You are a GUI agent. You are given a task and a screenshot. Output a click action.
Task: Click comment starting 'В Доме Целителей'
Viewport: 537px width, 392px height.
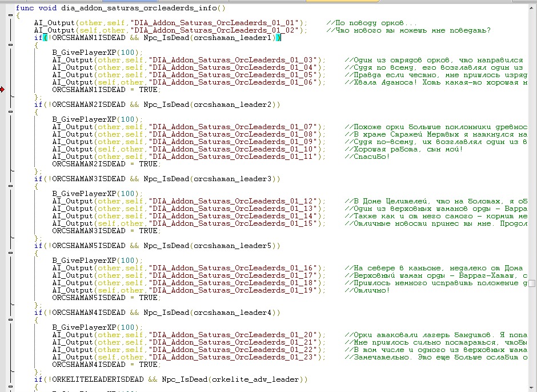click(436, 201)
